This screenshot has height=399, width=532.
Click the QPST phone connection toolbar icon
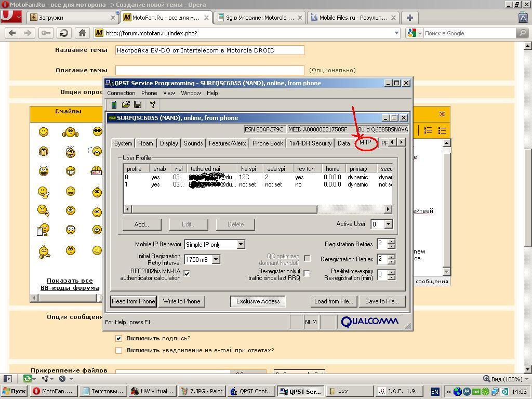click(114, 104)
